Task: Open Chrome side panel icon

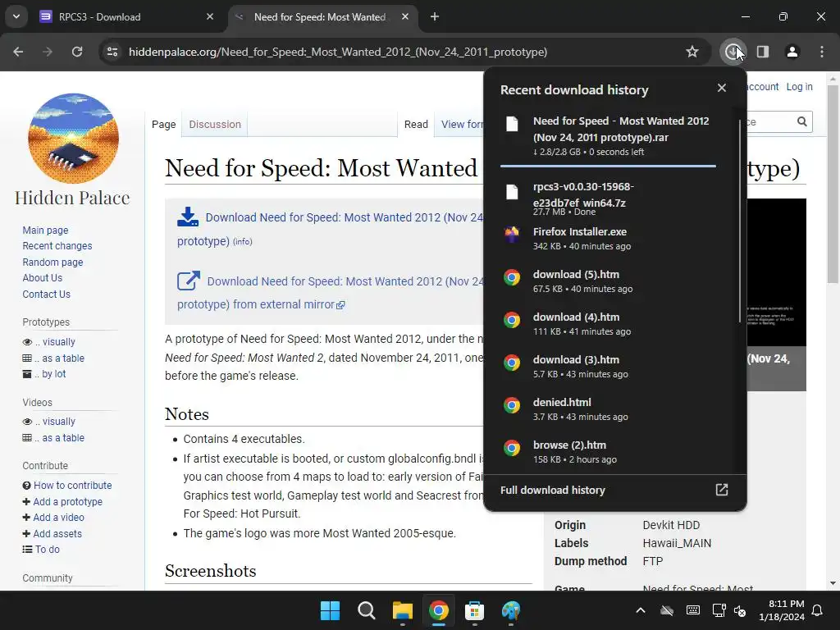Action: click(762, 52)
